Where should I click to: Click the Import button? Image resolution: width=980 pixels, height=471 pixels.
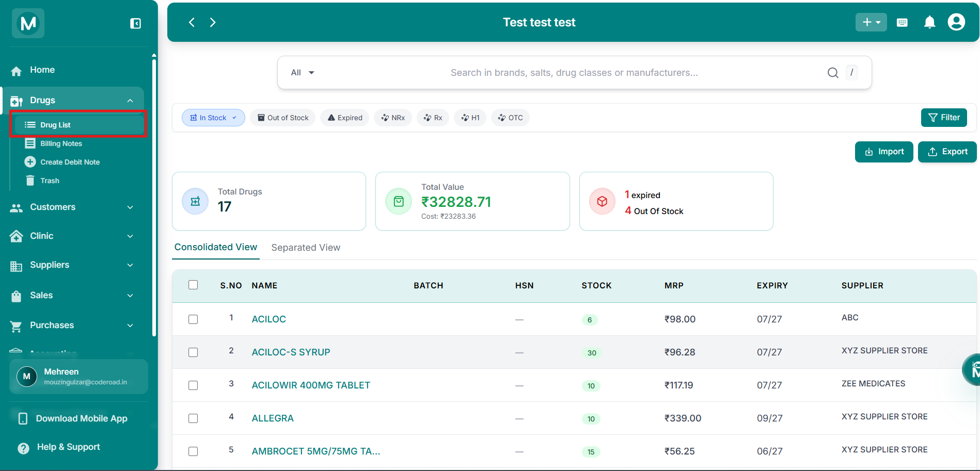click(x=884, y=152)
